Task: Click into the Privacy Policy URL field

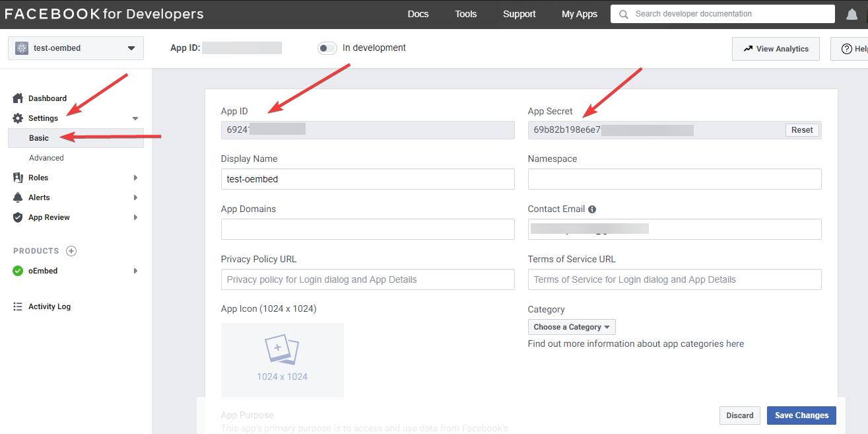Action: click(x=368, y=279)
